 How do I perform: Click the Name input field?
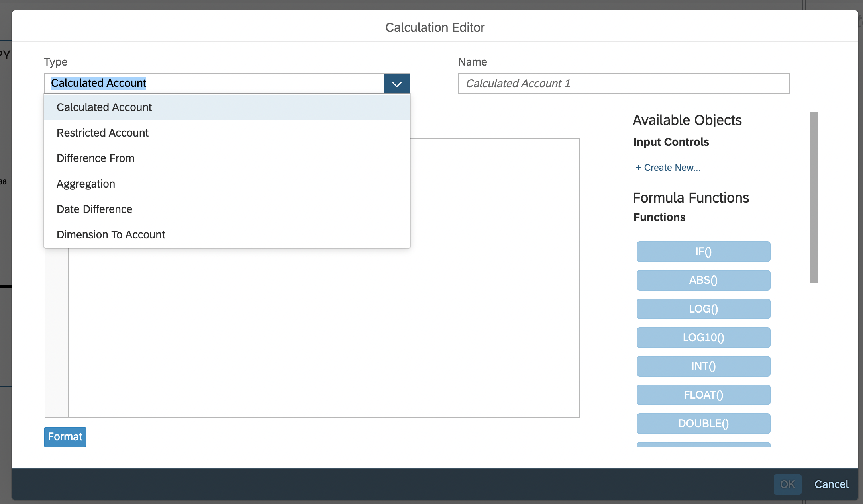click(x=623, y=84)
